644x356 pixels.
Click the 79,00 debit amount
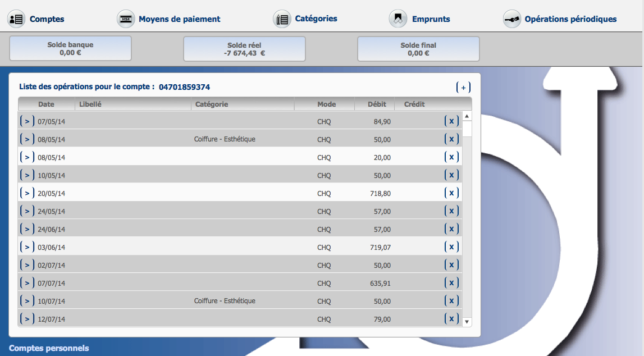(x=382, y=319)
